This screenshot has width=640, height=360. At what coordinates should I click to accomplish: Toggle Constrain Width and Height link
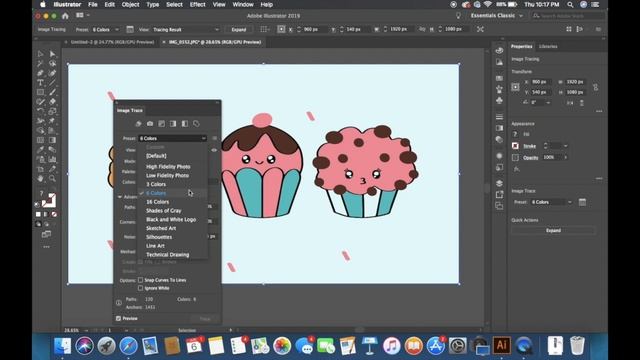596,87
